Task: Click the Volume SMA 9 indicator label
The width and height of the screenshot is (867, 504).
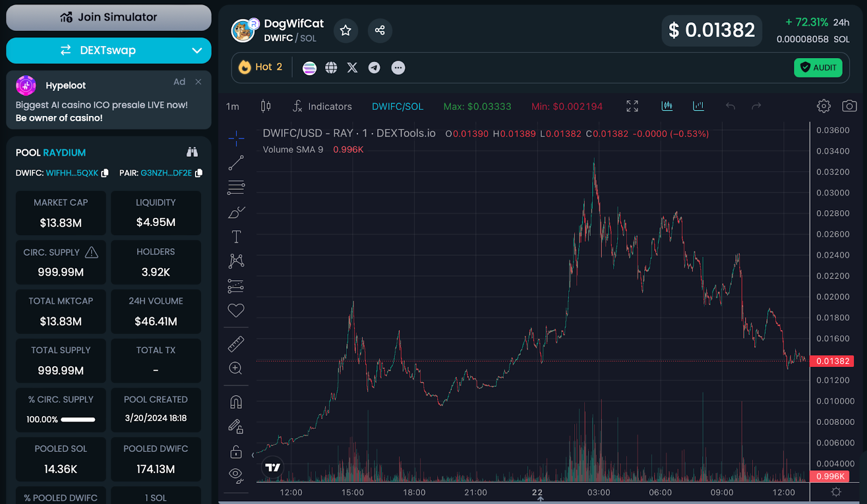Action: pyautogui.click(x=293, y=150)
